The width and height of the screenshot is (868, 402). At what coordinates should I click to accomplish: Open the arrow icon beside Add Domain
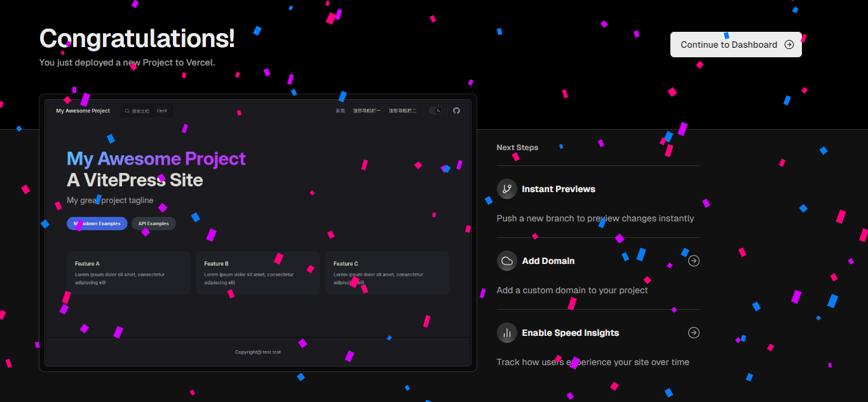click(x=694, y=261)
